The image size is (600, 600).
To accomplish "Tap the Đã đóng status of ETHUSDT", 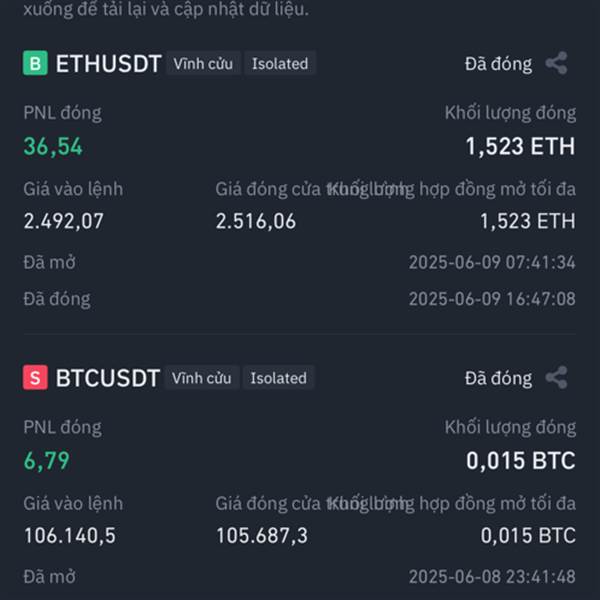I will pyautogui.click(x=498, y=64).
